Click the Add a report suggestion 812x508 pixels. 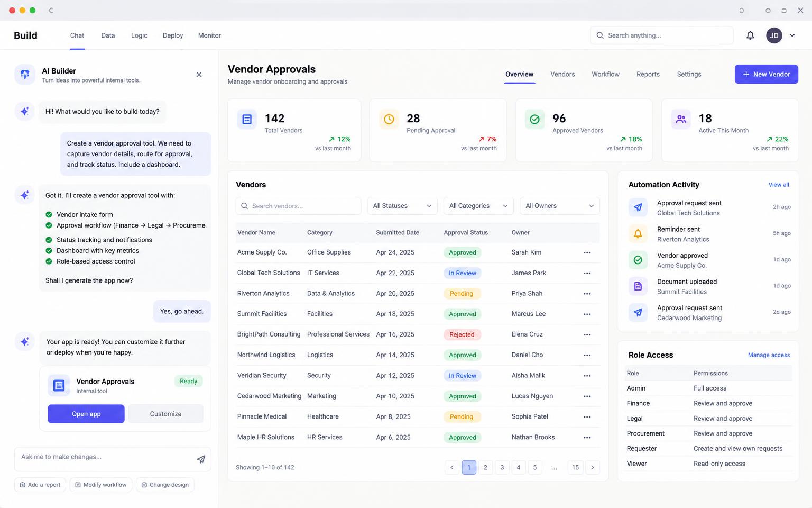click(x=40, y=485)
